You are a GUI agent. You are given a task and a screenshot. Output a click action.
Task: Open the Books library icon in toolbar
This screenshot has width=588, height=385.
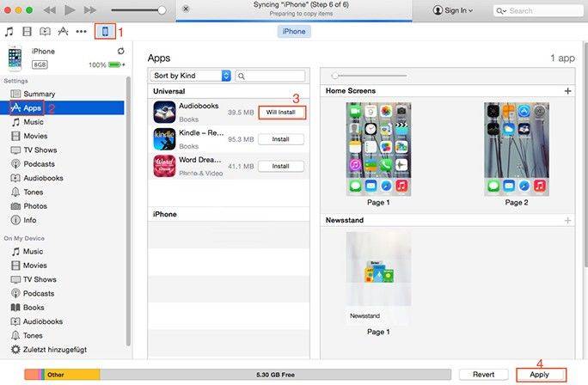(x=45, y=32)
